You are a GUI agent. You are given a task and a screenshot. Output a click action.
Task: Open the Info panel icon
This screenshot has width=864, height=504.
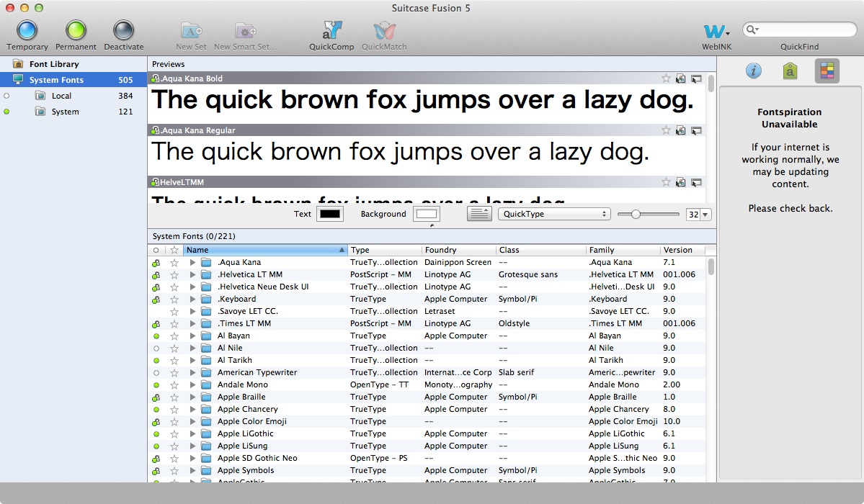pos(753,71)
